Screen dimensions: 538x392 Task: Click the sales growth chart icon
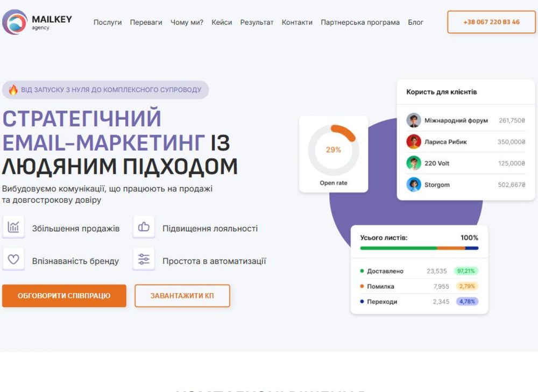coord(13,227)
